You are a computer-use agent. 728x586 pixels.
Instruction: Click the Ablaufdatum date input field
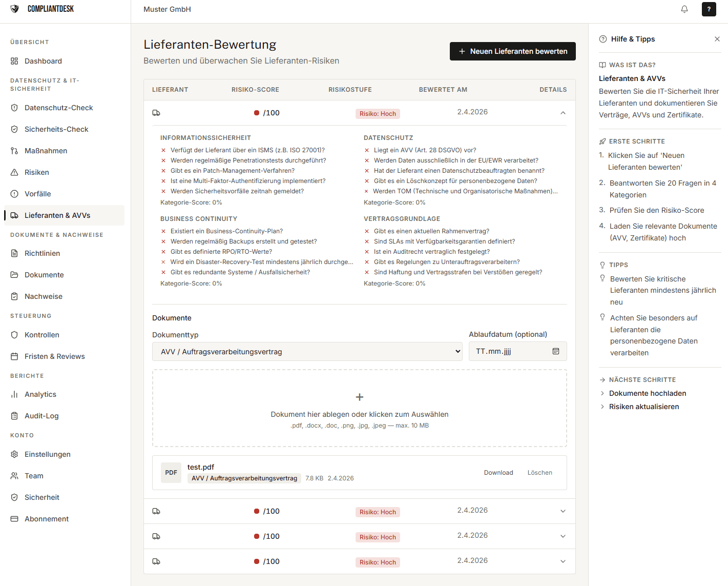(510, 351)
